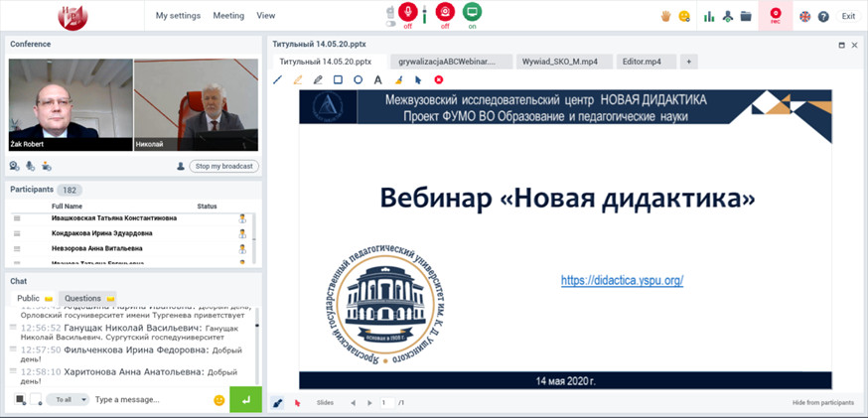The height and width of the screenshot is (418, 868).
Task: Select the line drawing tool
Action: click(x=278, y=79)
